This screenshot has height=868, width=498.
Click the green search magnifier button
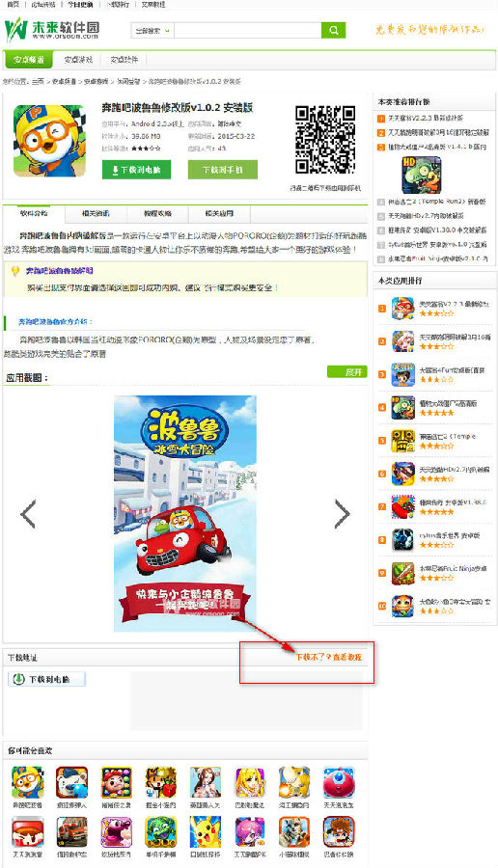point(333,31)
